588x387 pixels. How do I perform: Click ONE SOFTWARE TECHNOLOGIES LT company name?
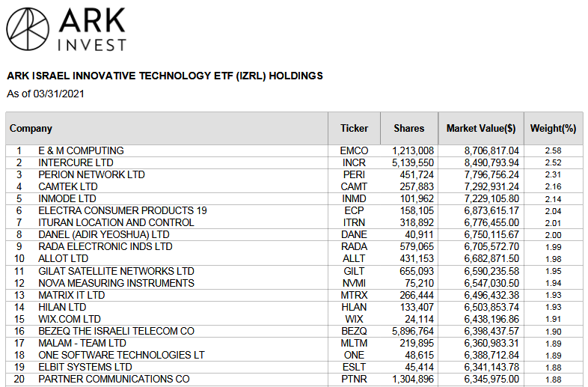point(121,355)
